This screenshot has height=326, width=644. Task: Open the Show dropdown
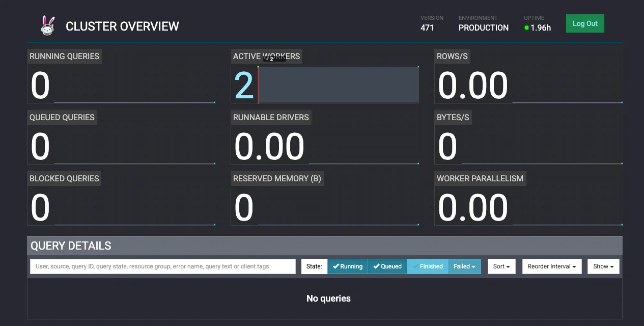coord(603,266)
